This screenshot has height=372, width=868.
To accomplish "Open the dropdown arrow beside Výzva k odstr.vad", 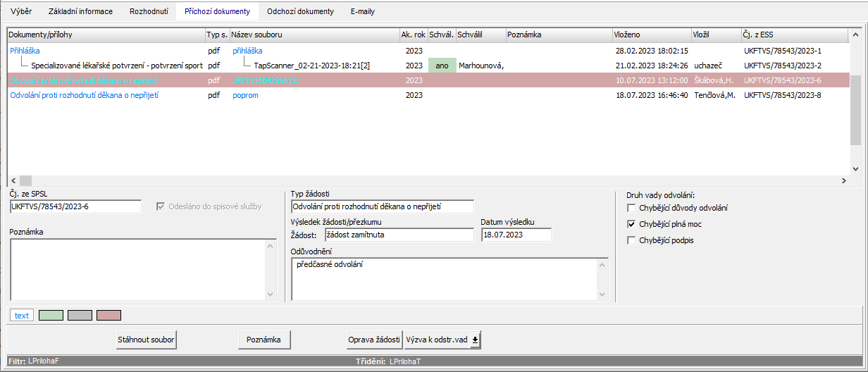I will 476,340.
